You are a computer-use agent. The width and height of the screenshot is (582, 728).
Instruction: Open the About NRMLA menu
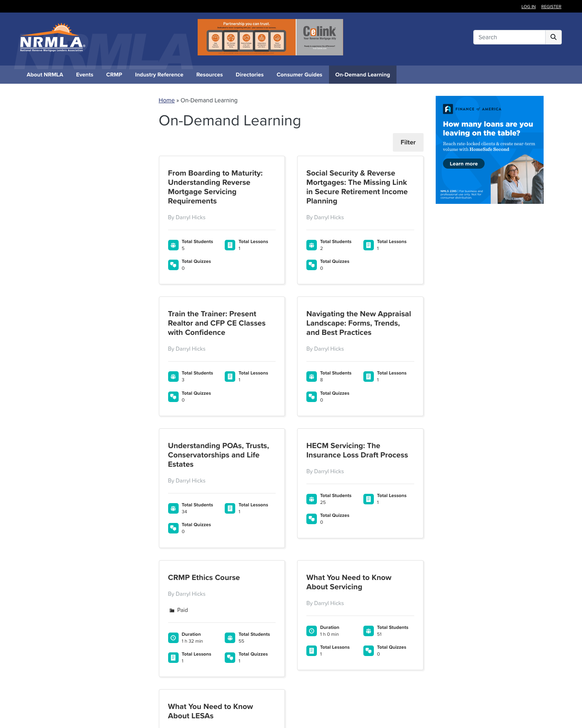(45, 75)
